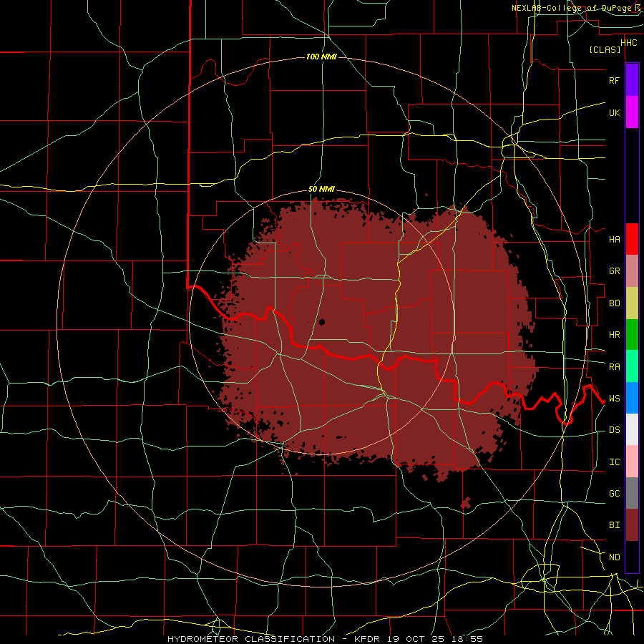
Task: Click the BI legend label
Action: point(614,525)
